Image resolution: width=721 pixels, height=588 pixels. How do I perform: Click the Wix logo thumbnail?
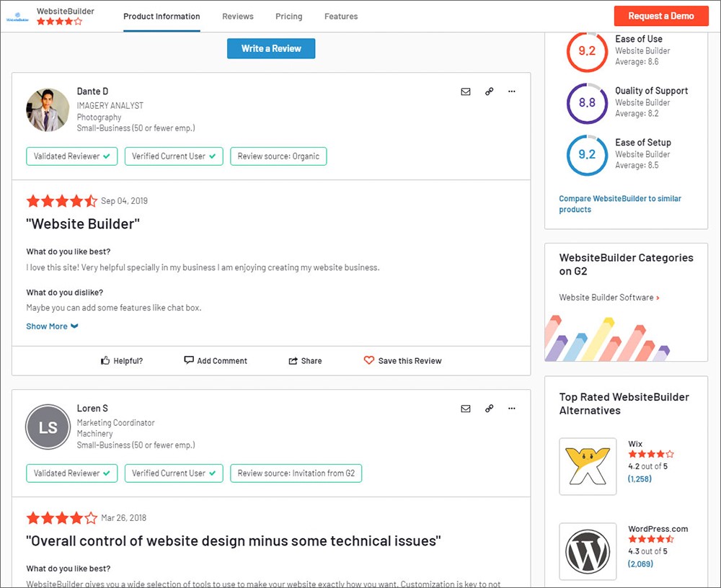pyautogui.click(x=588, y=466)
